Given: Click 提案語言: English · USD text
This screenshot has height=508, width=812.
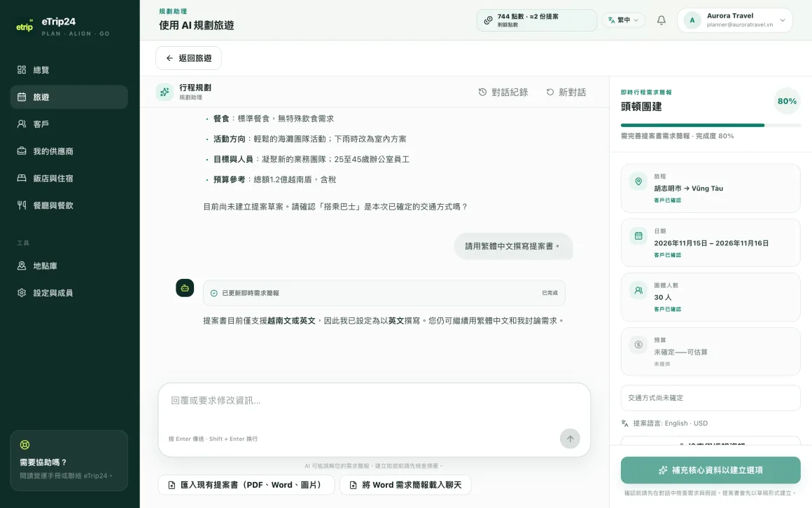Looking at the screenshot, I should pyautogui.click(x=670, y=423).
